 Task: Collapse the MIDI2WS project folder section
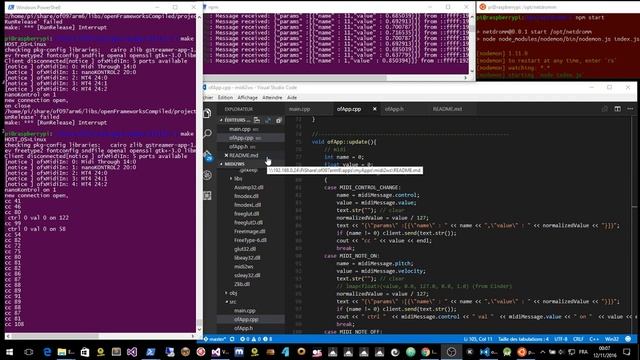222,164
